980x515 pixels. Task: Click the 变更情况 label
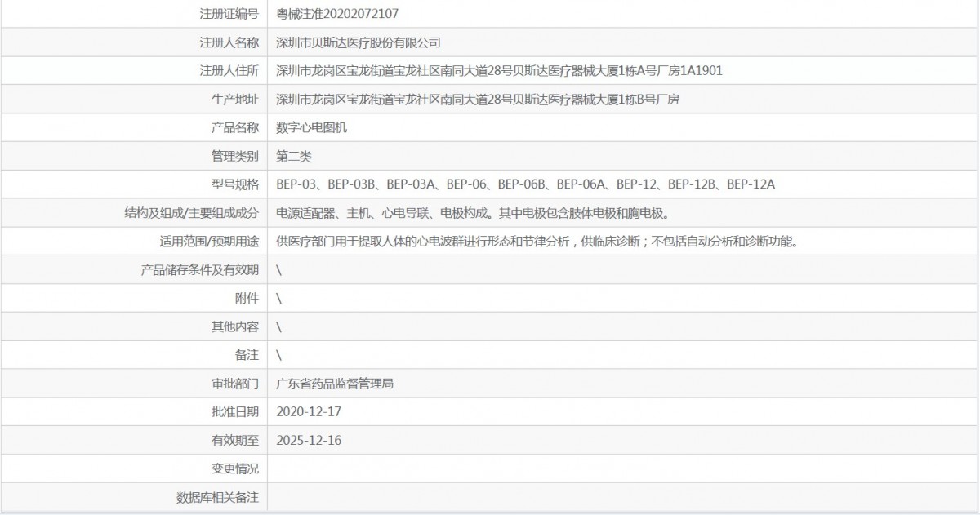tap(235, 468)
